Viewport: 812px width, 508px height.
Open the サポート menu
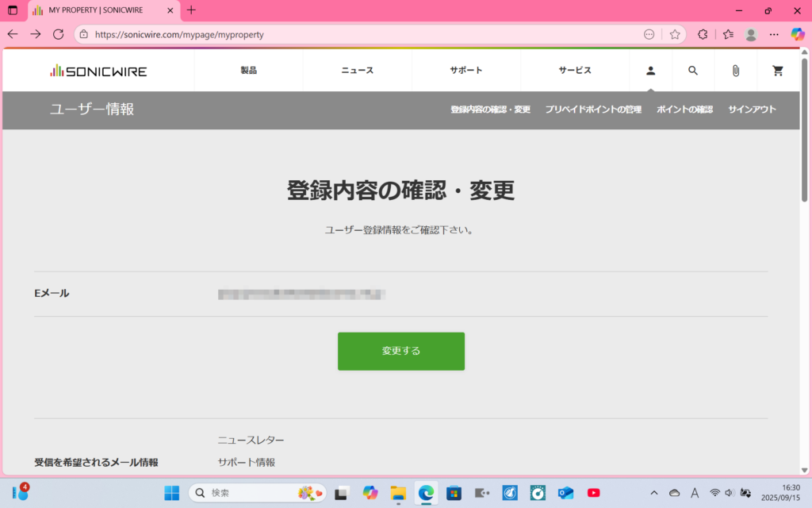coord(466,71)
